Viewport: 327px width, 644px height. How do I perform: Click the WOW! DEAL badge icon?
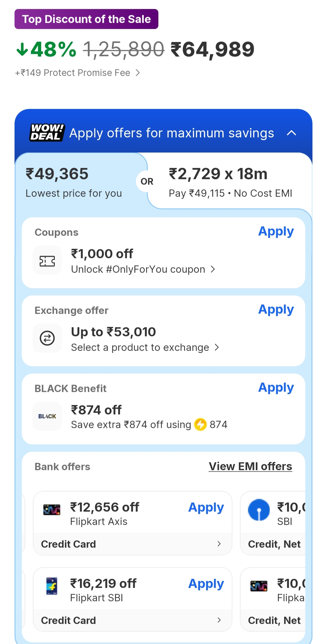[x=47, y=133]
